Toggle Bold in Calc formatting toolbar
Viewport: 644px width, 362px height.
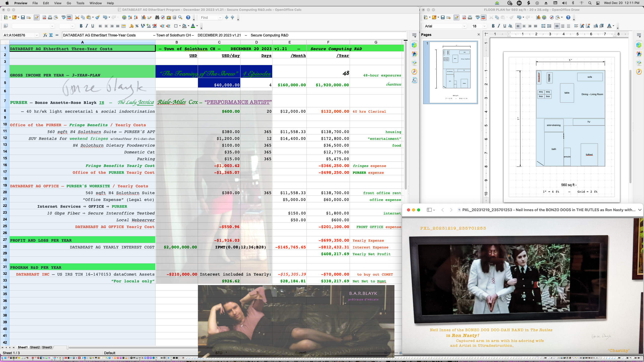(x=81, y=26)
